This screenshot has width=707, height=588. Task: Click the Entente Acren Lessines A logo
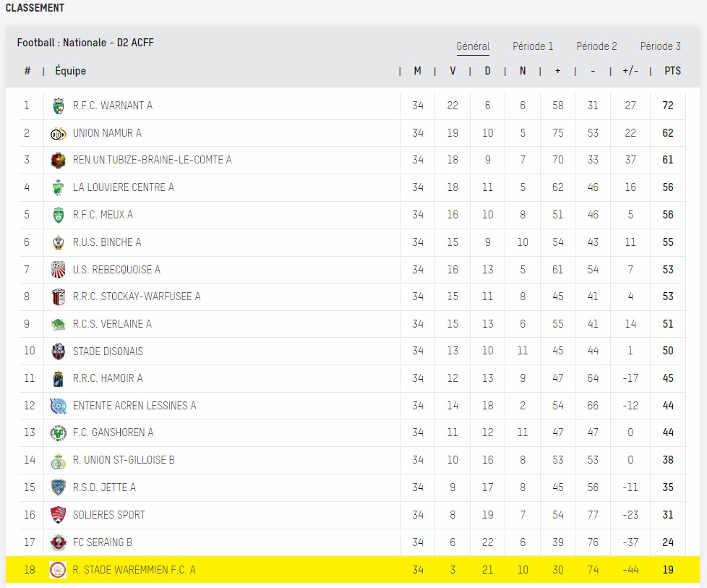(58, 406)
